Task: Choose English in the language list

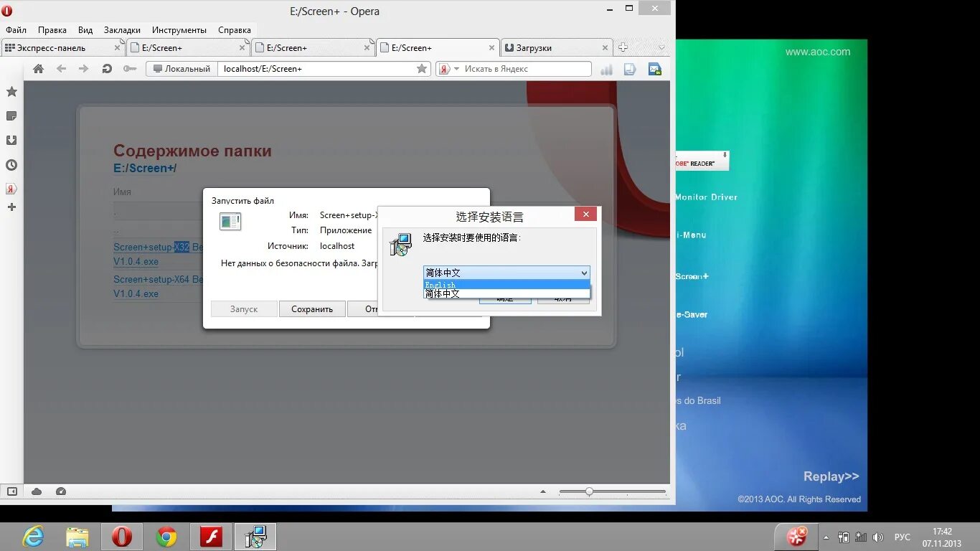Action: 507,285
